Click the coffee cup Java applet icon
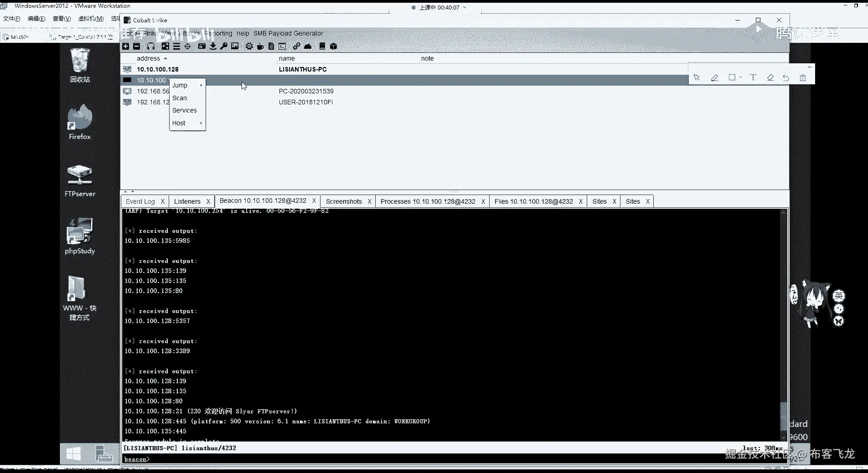This screenshot has height=473, width=868. click(x=260, y=46)
